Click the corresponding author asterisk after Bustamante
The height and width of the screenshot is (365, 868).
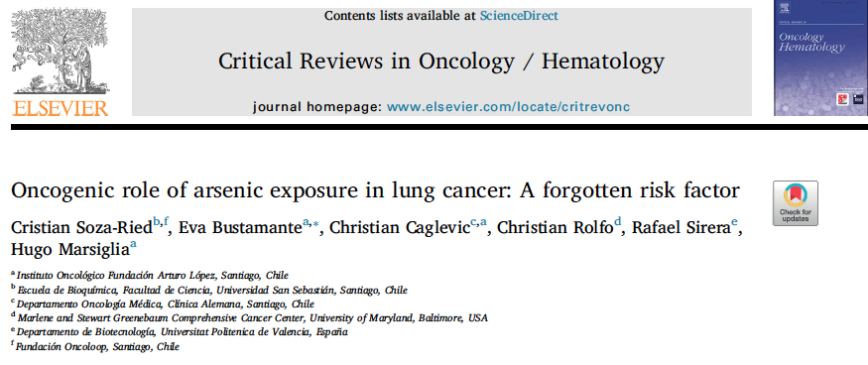pyautogui.click(x=316, y=224)
